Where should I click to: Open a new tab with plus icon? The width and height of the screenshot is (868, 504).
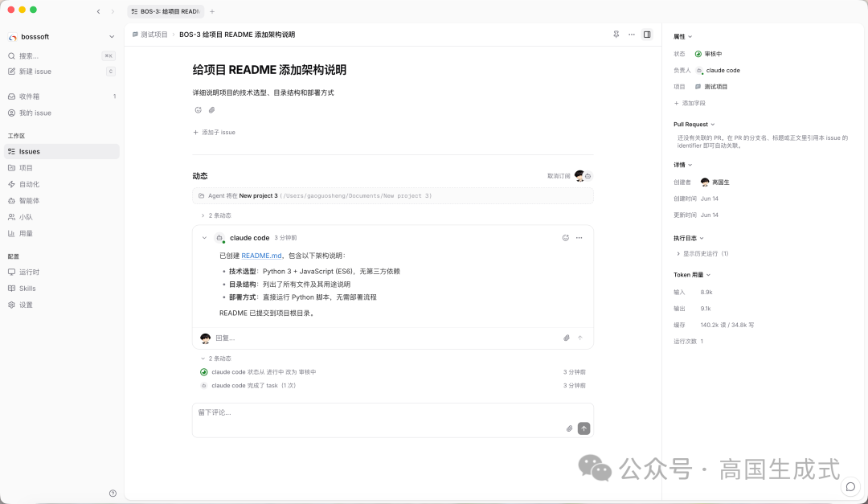(x=212, y=11)
